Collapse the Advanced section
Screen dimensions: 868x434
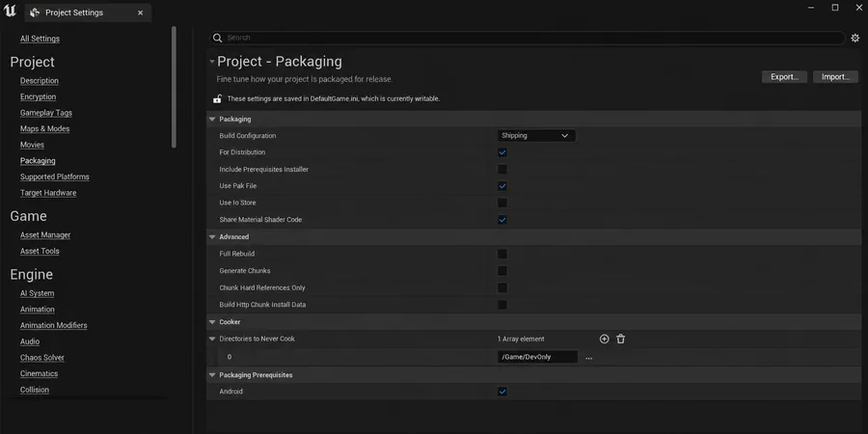[x=212, y=237]
